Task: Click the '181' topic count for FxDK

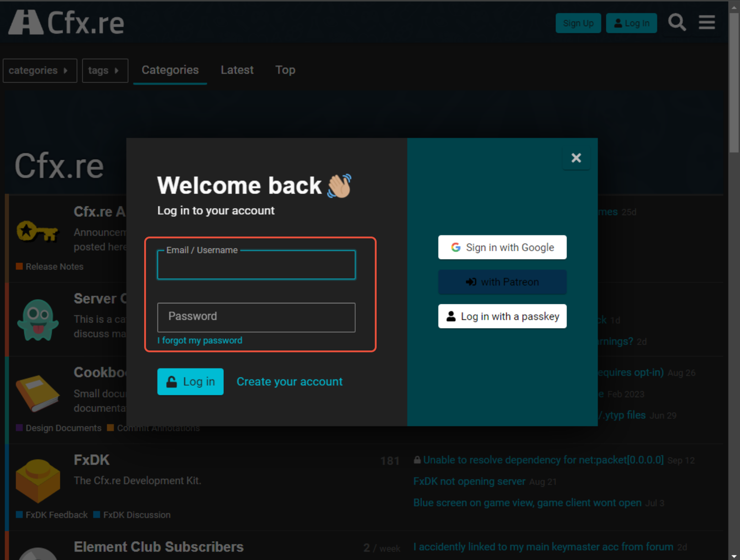Action: 390,461
